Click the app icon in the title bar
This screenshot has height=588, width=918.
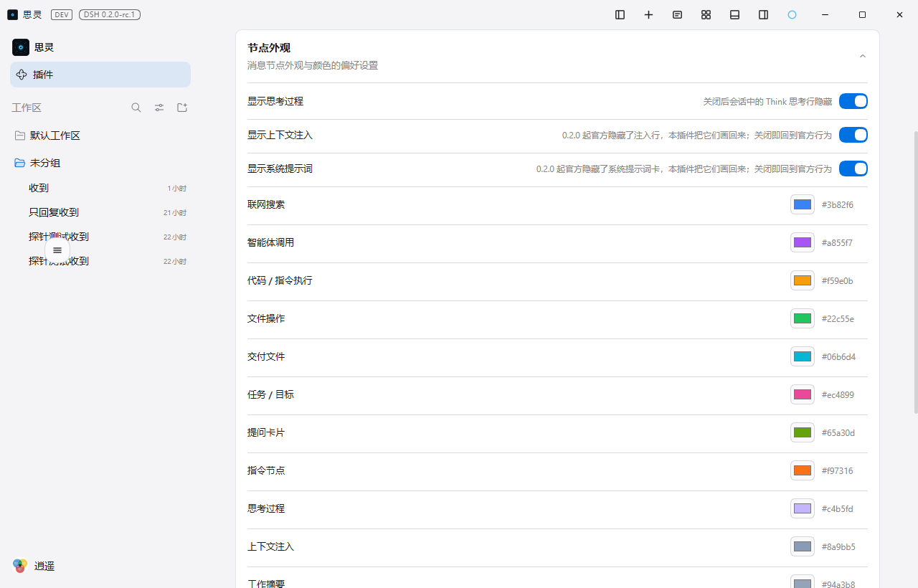[12, 14]
